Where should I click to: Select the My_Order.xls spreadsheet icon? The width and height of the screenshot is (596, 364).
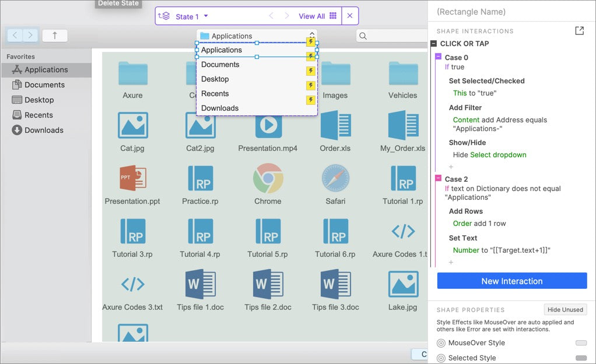(x=403, y=125)
